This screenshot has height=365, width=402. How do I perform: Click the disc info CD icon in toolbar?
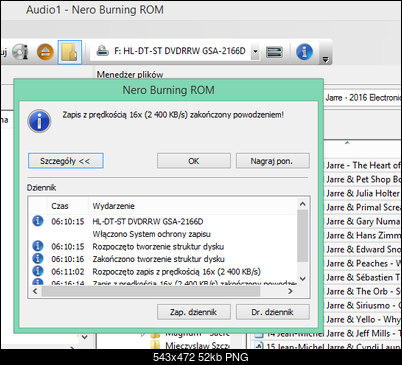point(20,52)
